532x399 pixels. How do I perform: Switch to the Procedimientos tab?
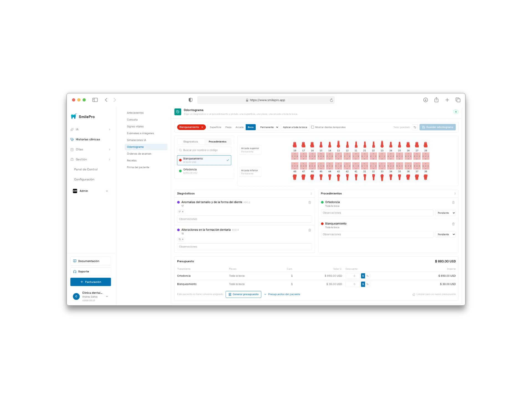218,142
